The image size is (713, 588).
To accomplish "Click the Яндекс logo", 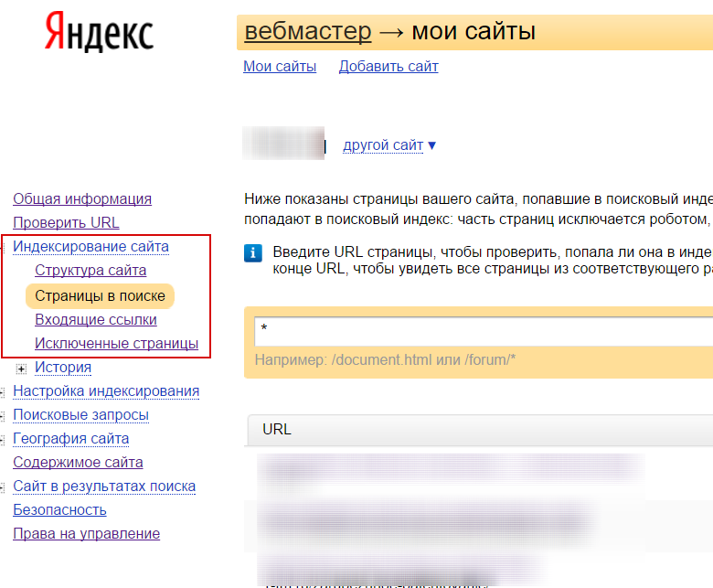I will click(x=99, y=34).
